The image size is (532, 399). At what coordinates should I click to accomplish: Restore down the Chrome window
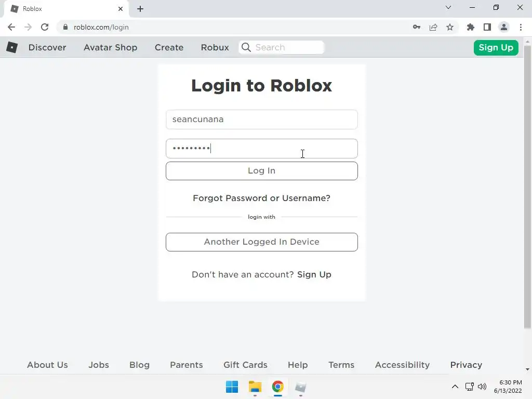pos(496,7)
